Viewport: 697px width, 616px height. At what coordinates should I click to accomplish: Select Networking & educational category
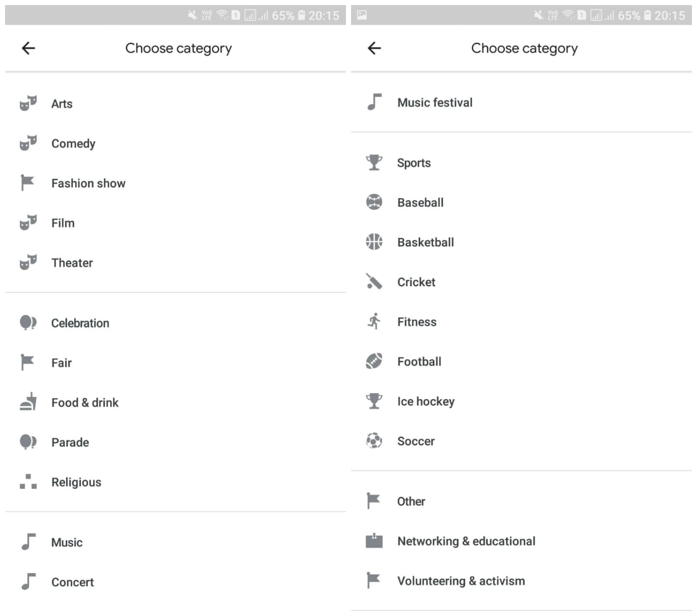click(466, 541)
